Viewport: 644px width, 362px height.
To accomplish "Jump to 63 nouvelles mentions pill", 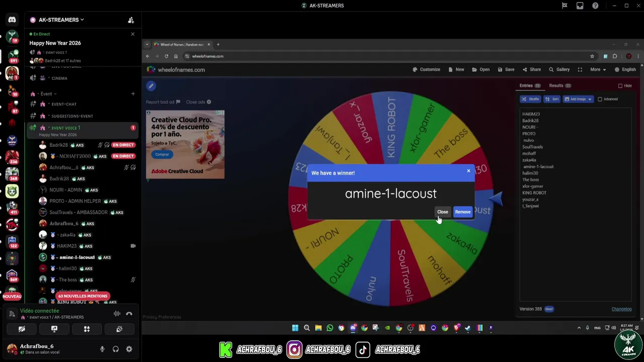I will [x=83, y=296].
